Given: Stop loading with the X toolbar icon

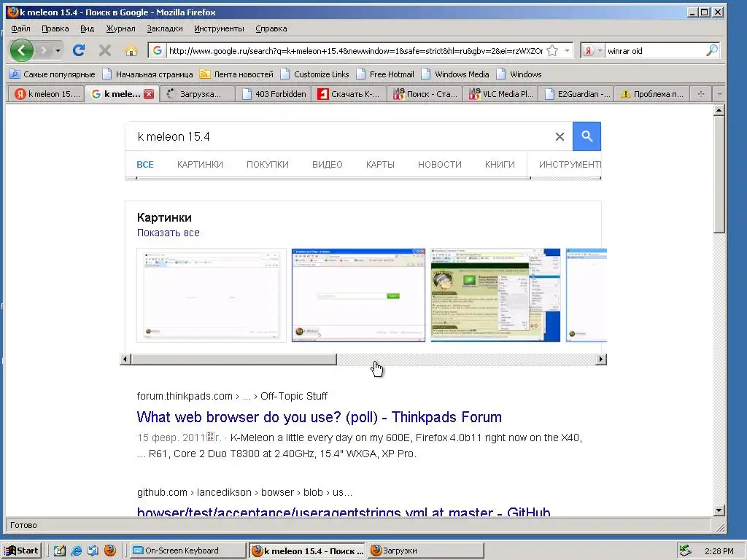Looking at the screenshot, I should pyautogui.click(x=105, y=50).
